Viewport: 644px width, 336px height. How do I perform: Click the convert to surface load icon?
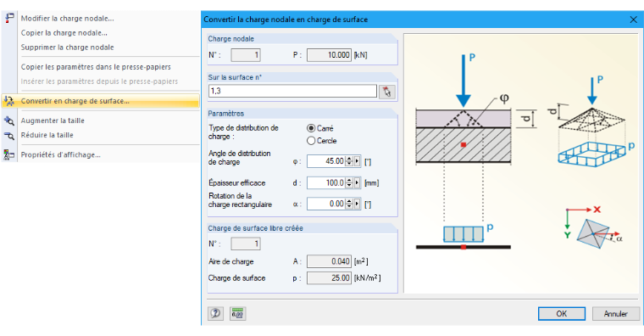click(x=9, y=101)
